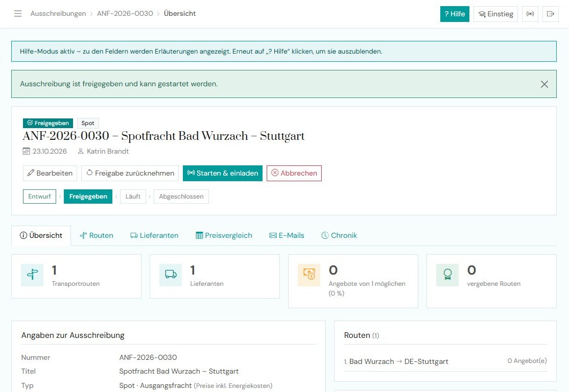Screen dimensions: 569x392
Task: Switch to the Preisvergleich tab
Action: 224,236
